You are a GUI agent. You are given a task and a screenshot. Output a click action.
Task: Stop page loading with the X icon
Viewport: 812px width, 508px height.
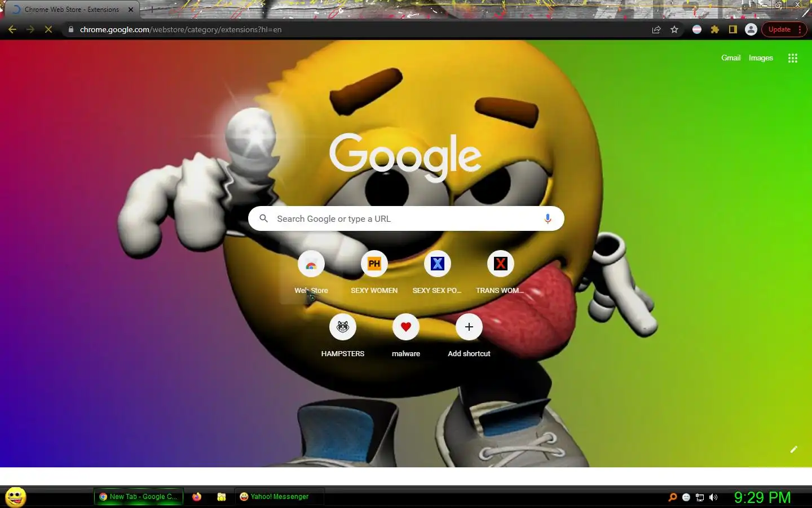pyautogui.click(x=48, y=29)
